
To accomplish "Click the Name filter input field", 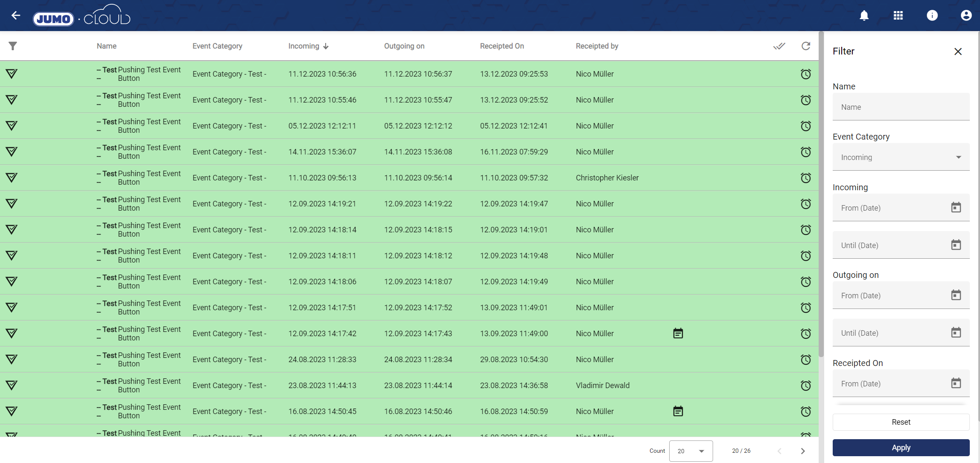I will [x=901, y=107].
